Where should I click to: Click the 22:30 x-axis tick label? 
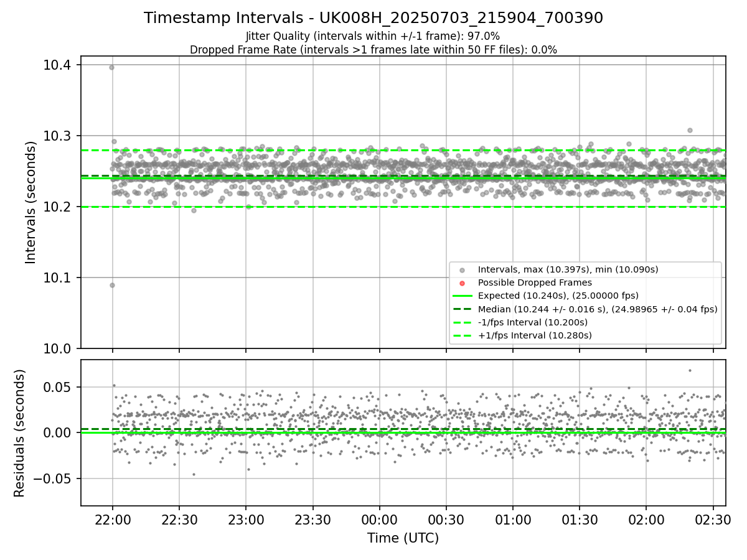pyautogui.click(x=179, y=519)
